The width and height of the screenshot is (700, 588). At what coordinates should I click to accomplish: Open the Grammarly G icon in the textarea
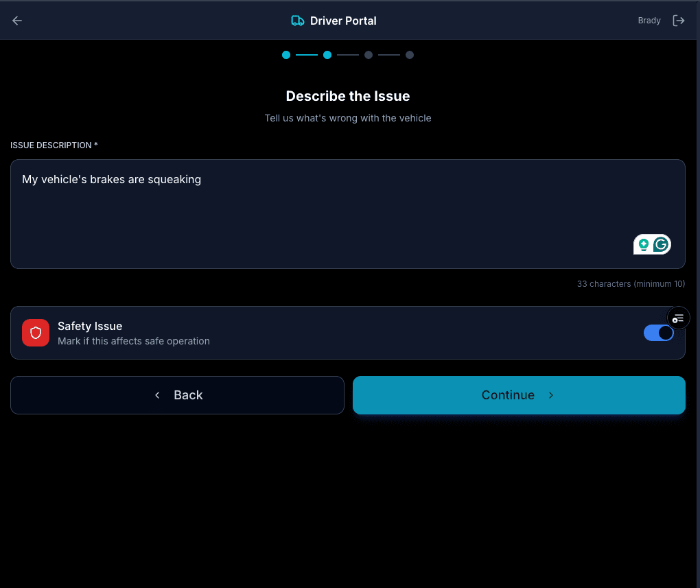click(x=660, y=244)
